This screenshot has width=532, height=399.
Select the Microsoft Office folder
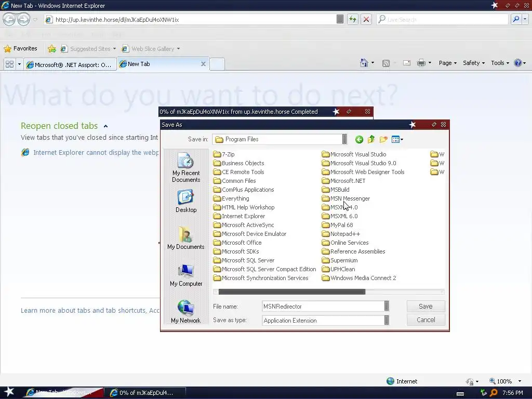click(237, 243)
